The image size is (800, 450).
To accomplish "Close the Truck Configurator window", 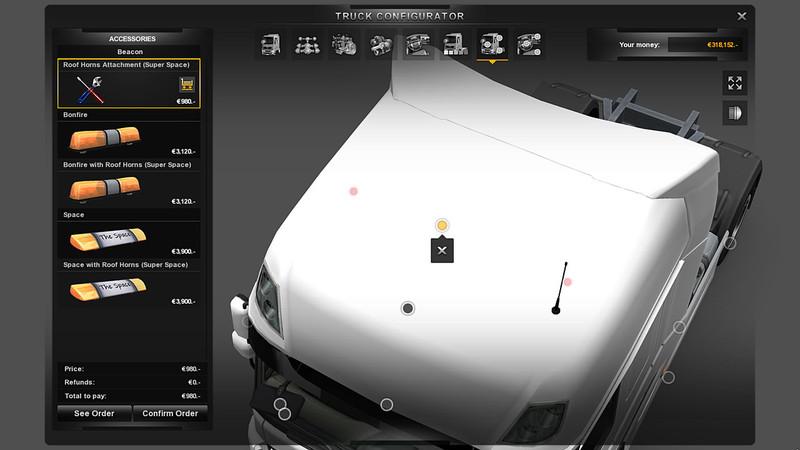I will (742, 16).
